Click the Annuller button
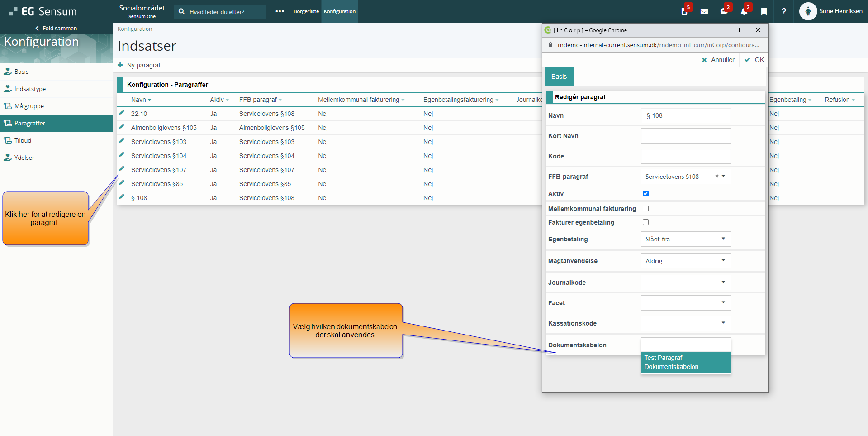Viewport: 868px width, 436px height. pyautogui.click(x=718, y=60)
